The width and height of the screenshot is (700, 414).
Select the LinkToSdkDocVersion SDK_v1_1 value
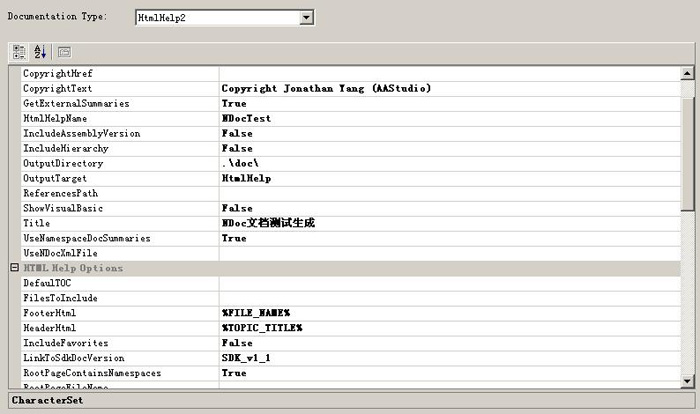246,358
